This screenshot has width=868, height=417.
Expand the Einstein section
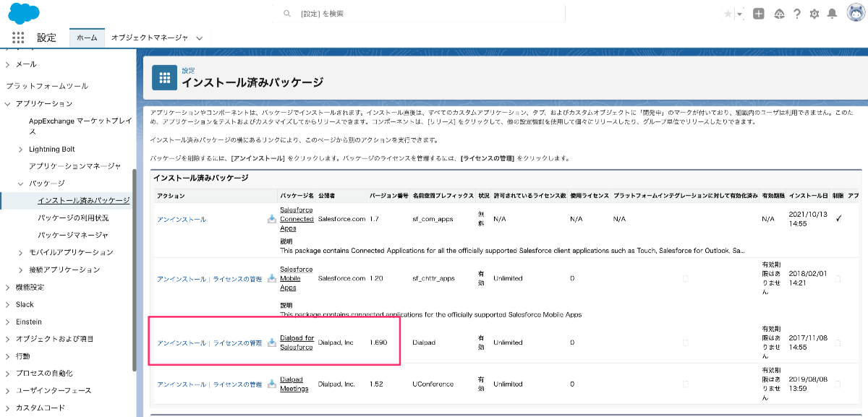click(x=7, y=322)
